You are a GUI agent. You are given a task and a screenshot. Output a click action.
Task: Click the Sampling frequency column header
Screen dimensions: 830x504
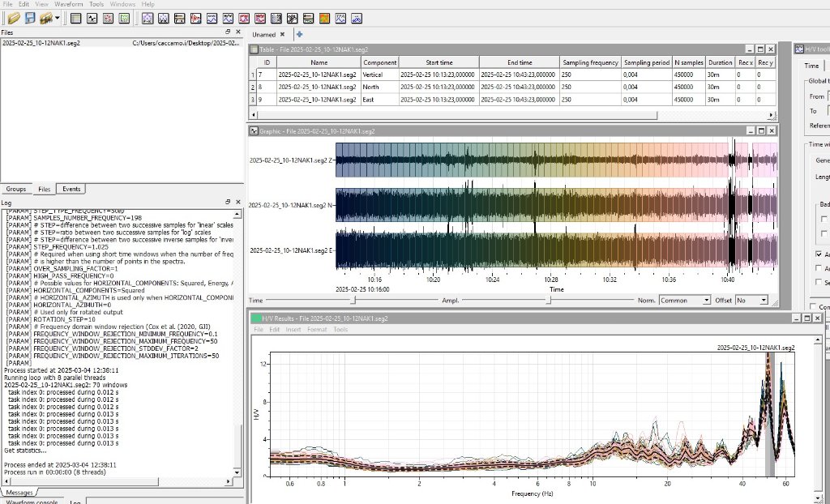pos(591,62)
